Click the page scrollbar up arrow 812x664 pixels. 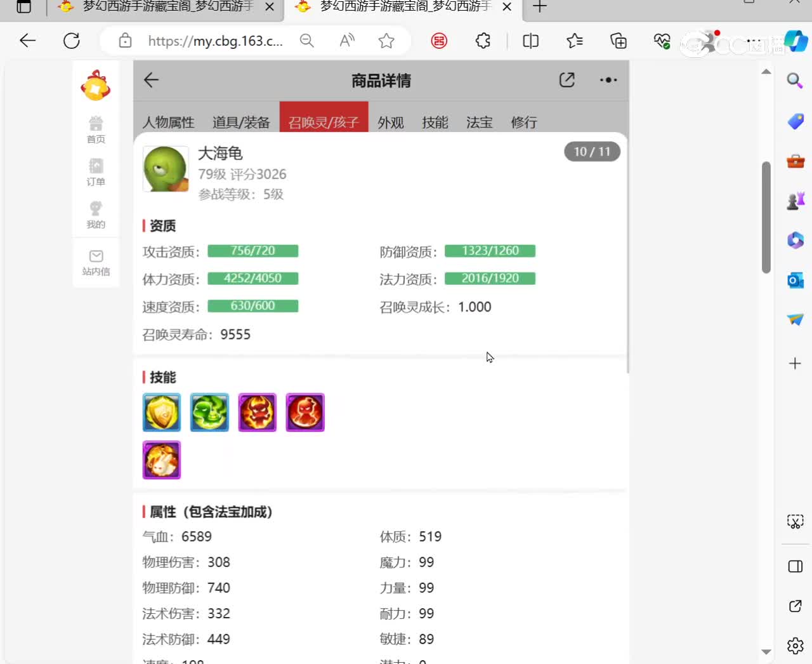766,72
